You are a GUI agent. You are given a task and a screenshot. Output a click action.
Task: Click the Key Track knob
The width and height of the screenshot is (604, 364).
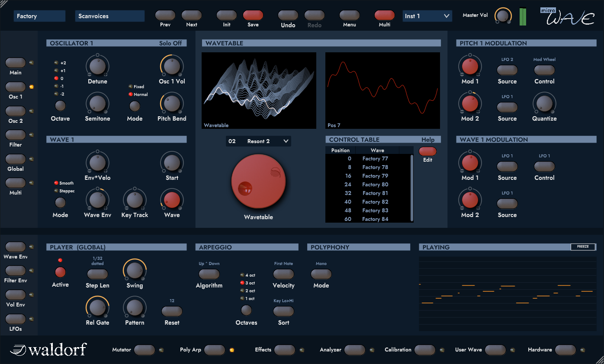point(135,200)
